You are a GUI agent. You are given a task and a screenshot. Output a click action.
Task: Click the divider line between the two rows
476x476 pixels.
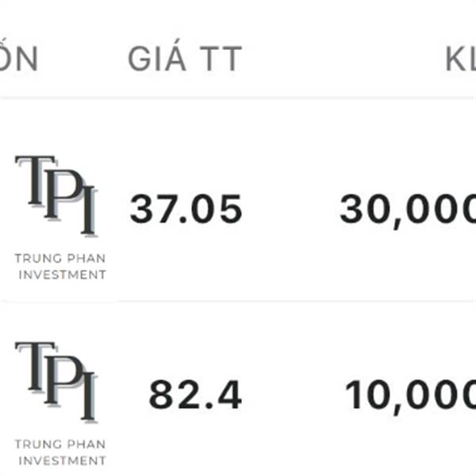point(238,301)
